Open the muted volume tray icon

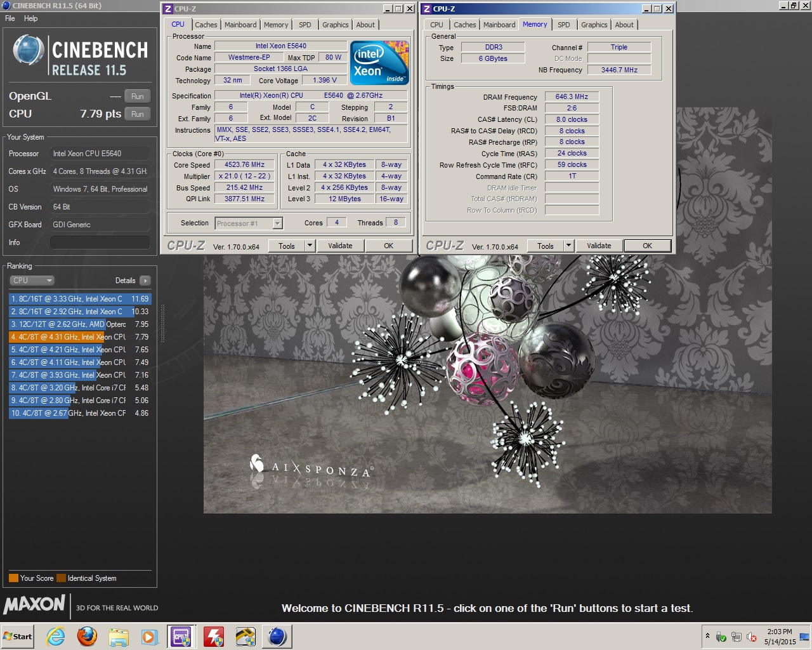coord(752,637)
